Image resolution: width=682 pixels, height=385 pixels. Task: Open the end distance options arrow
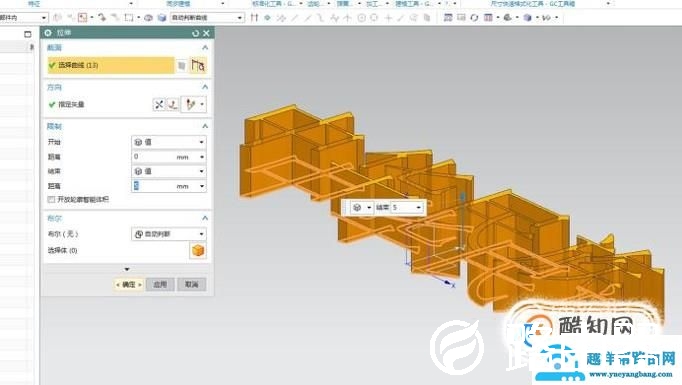pos(202,186)
